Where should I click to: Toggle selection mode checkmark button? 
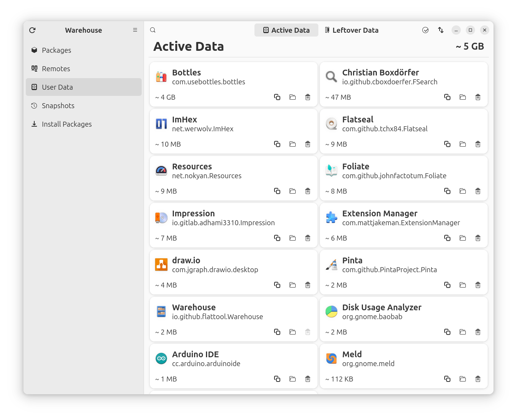[425, 30]
